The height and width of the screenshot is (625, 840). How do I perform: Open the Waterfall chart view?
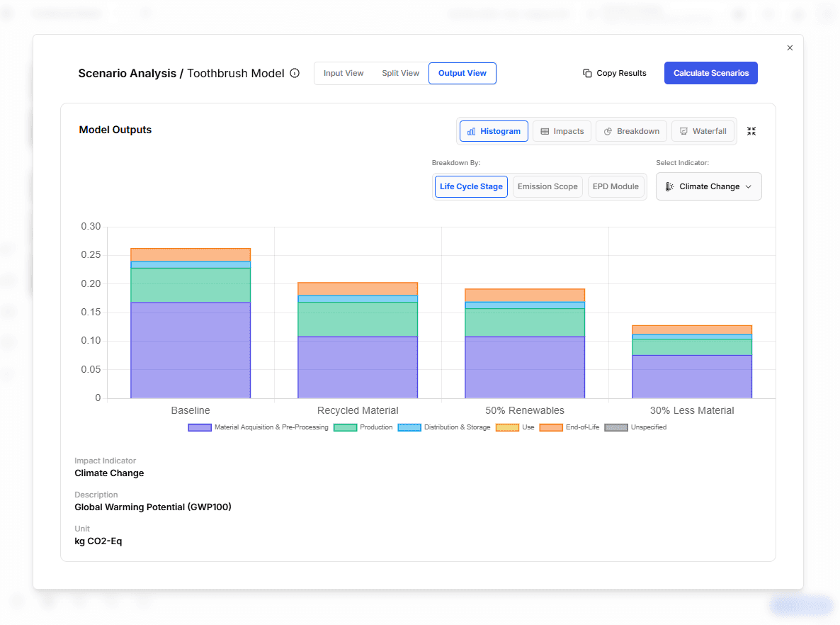[x=703, y=131]
